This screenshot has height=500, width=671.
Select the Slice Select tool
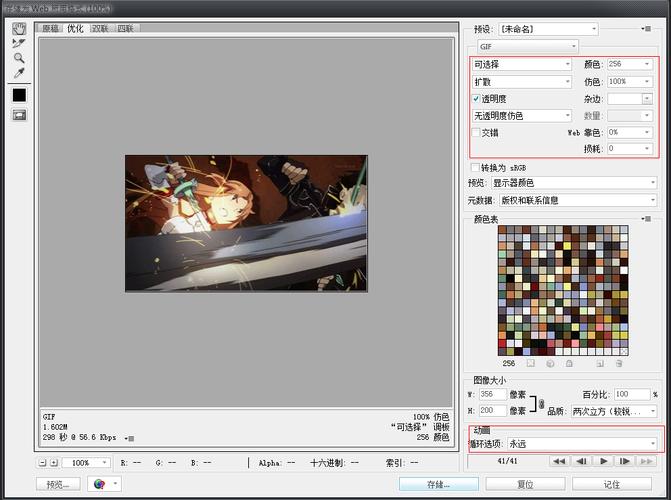[19, 43]
